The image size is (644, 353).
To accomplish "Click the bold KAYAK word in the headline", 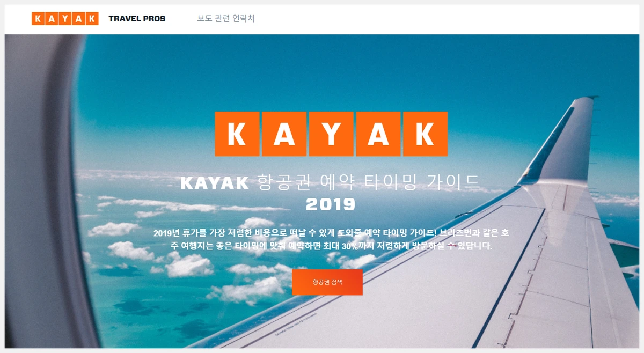I will coord(215,183).
